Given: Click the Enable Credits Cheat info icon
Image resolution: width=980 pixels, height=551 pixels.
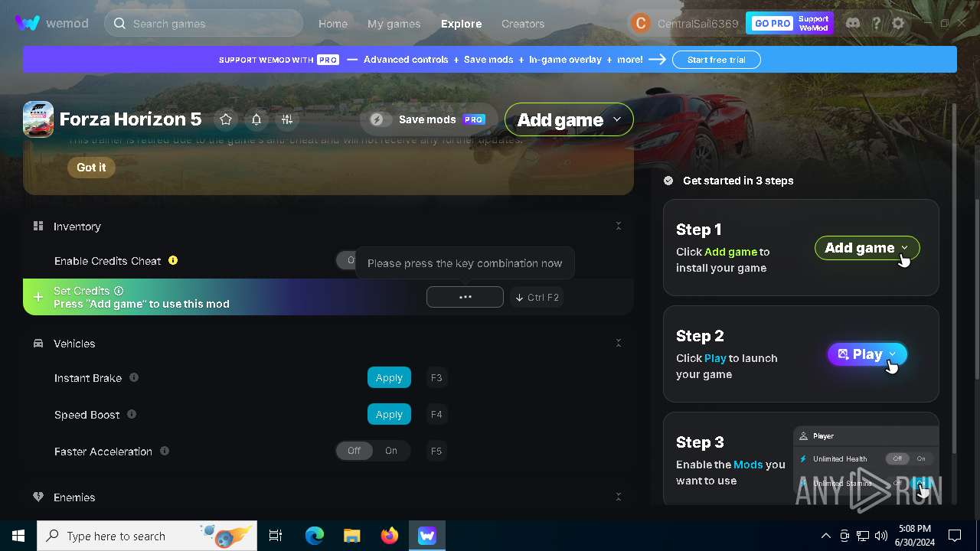Looking at the screenshot, I should (x=173, y=260).
